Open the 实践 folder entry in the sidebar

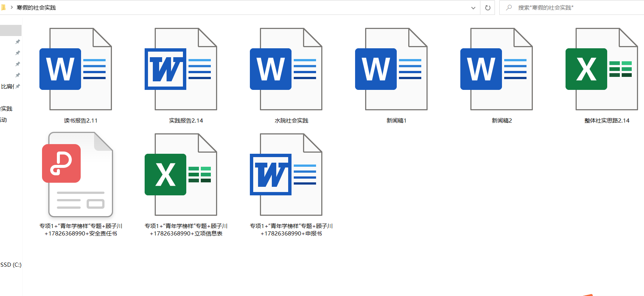pyautogui.click(x=6, y=109)
